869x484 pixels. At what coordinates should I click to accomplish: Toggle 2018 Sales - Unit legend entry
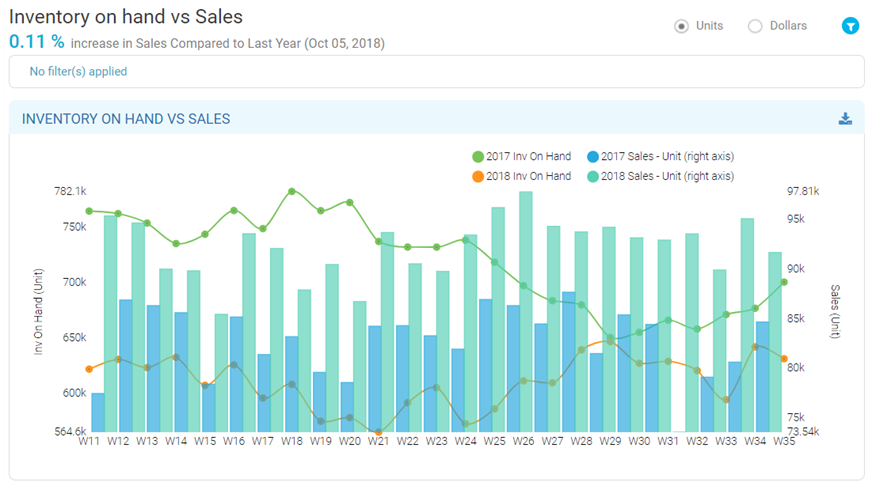tap(661, 176)
